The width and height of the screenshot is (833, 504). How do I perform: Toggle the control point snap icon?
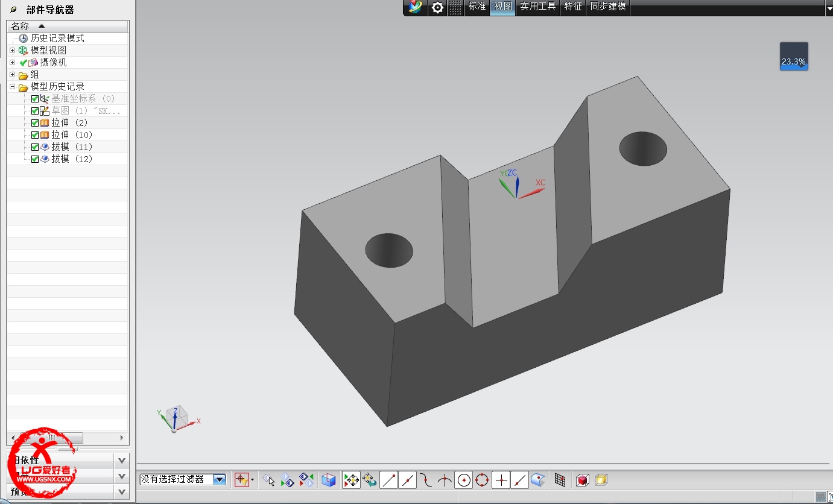[x=426, y=480]
